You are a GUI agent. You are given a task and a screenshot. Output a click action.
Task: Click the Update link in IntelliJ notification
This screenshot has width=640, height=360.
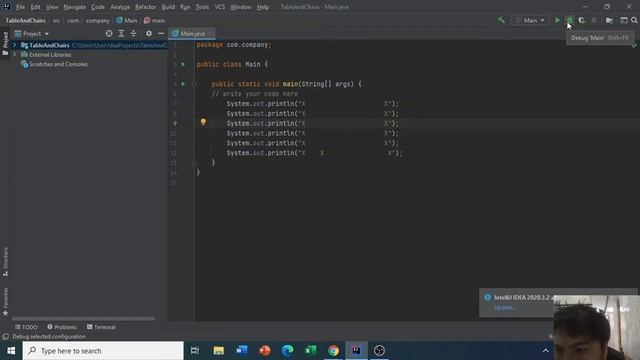504,307
